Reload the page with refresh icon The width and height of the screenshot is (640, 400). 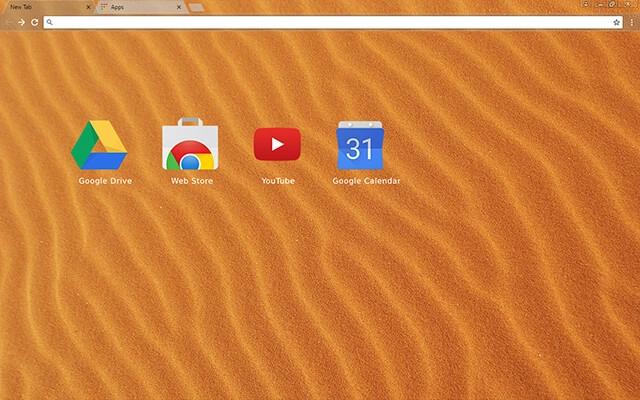click(35, 22)
